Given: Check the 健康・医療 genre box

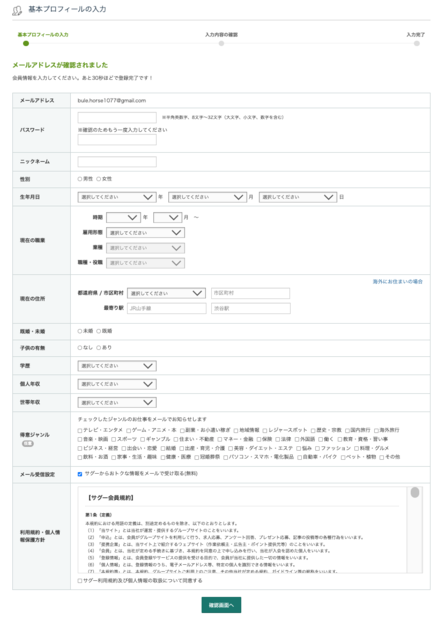Looking at the screenshot, I should [163, 457].
